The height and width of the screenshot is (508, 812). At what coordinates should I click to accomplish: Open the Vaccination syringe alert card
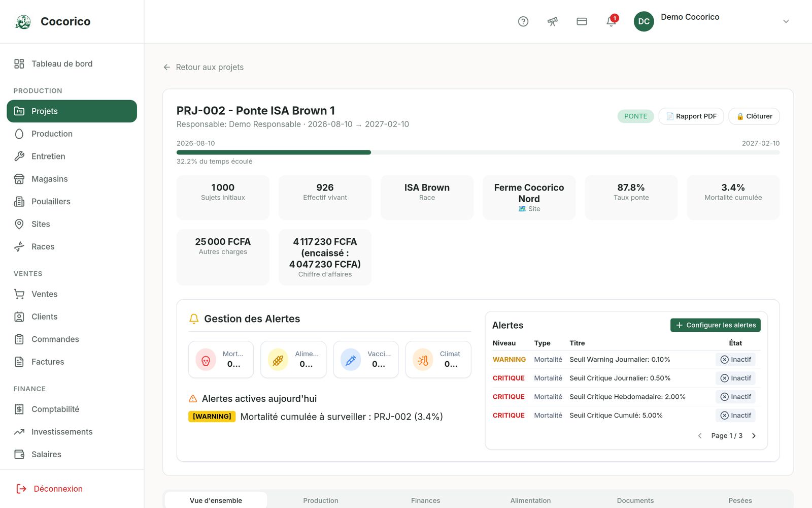click(366, 360)
